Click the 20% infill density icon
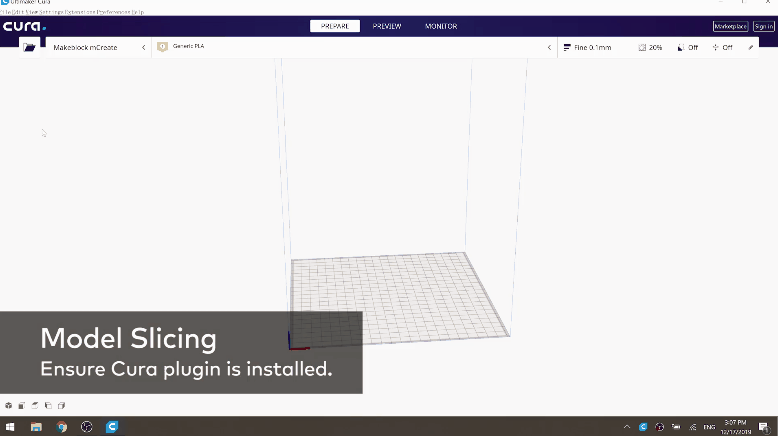This screenshot has width=778, height=436. (642, 48)
